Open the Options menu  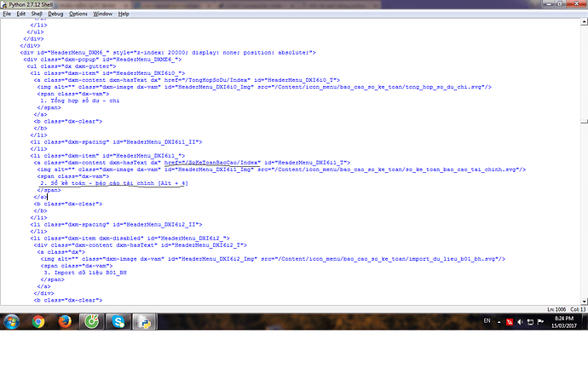pos(79,14)
